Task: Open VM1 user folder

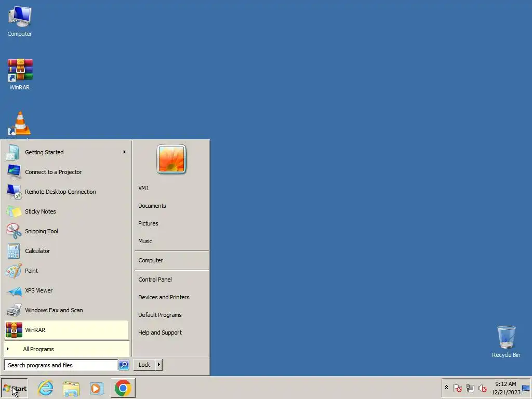Action: (143, 188)
